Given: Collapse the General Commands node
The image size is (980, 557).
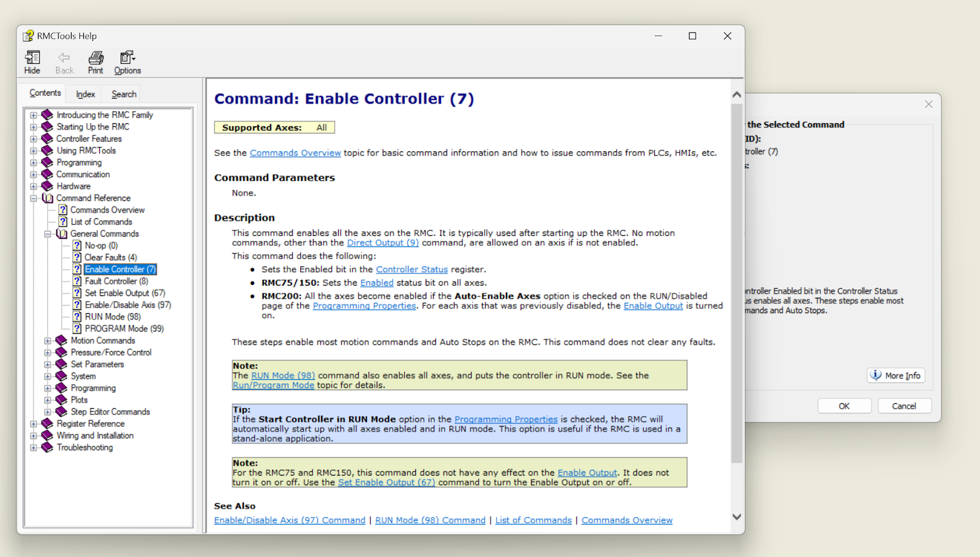Looking at the screenshot, I should tap(48, 234).
